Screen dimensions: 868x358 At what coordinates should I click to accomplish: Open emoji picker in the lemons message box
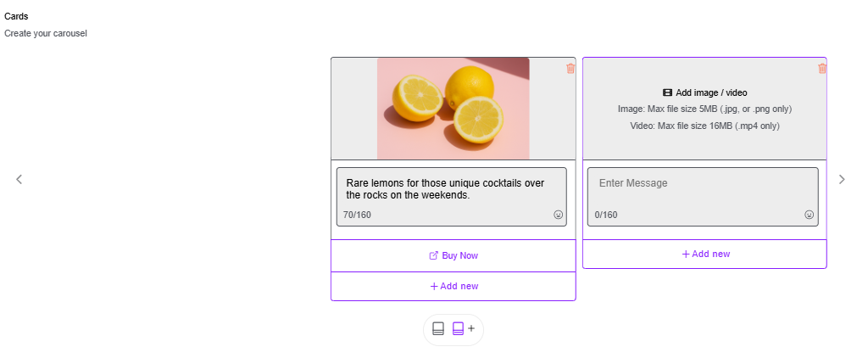[558, 215]
